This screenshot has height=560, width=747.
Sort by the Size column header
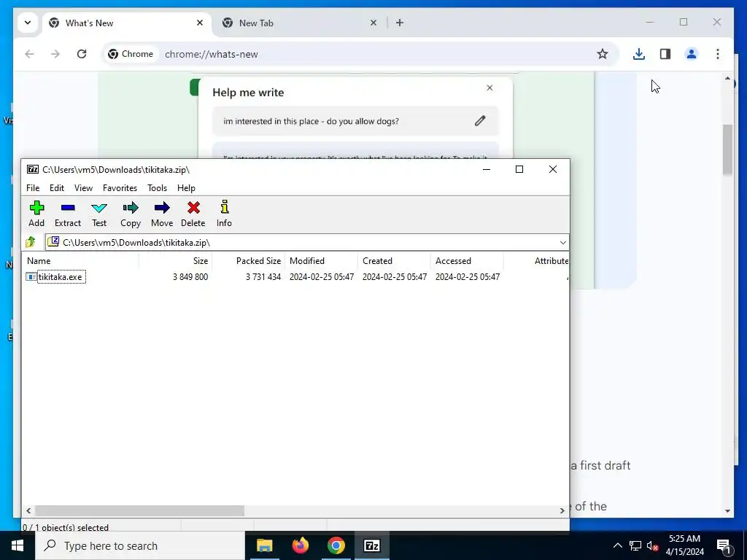[x=175, y=261]
